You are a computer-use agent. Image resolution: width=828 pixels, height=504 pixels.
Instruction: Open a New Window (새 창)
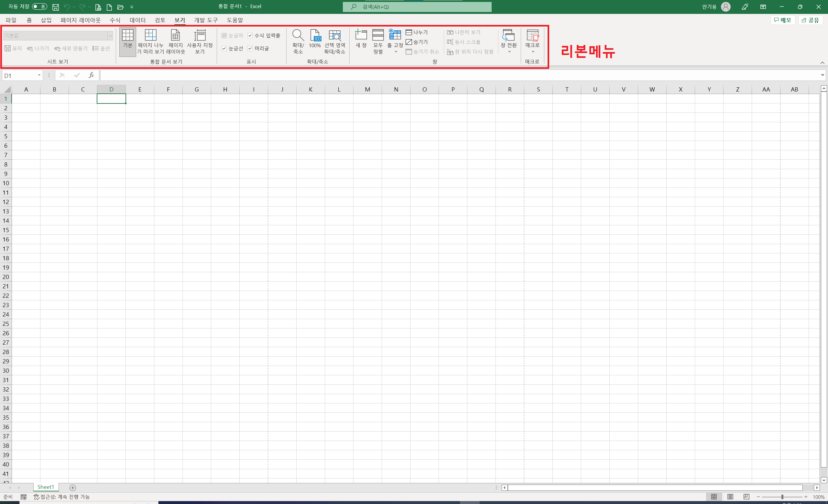click(x=361, y=35)
